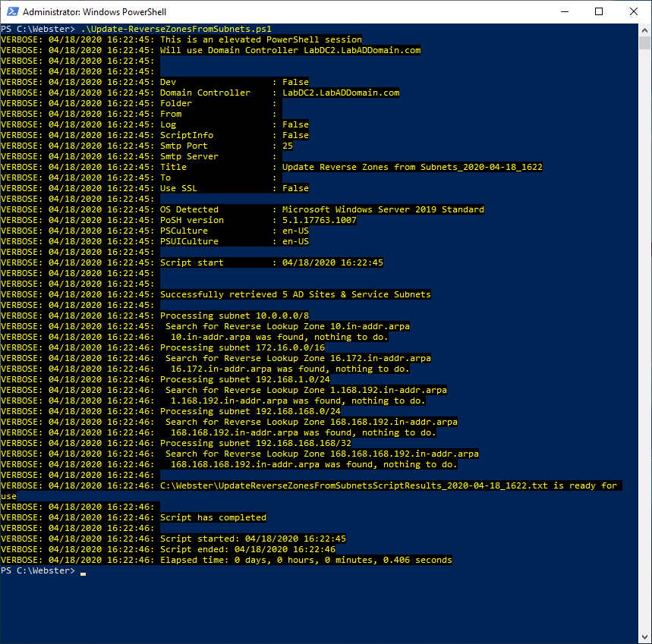Image resolution: width=652 pixels, height=644 pixels.
Task: Click the Update-ReverseZonesFromSubnets.ps1 command text
Action: pos(176,29)
